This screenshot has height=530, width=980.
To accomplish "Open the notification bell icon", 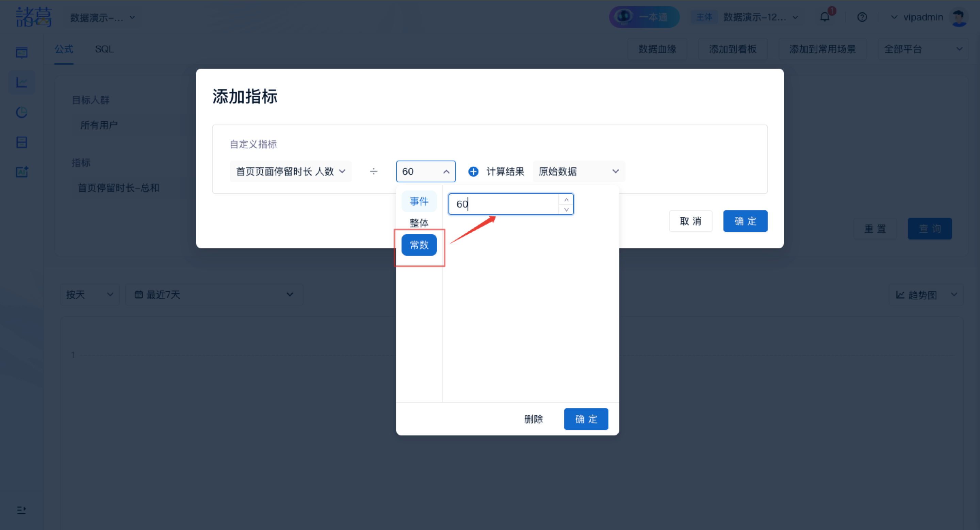I will tap(824, 17).
